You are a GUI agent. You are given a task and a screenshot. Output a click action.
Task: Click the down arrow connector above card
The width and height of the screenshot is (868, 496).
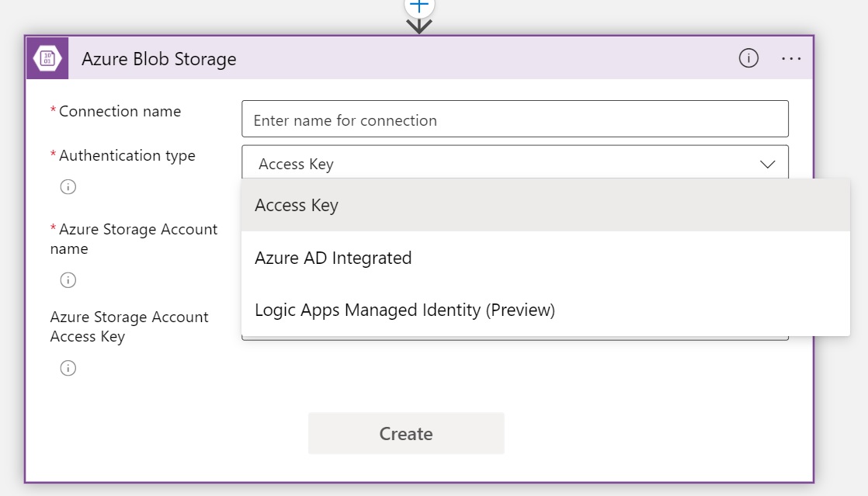(x=419, y=26)
